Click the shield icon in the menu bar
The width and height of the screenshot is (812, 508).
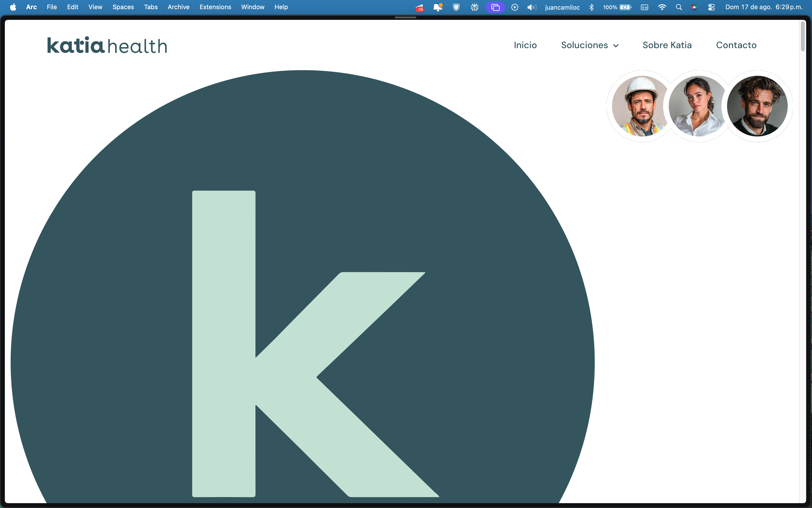pos(456,7)
